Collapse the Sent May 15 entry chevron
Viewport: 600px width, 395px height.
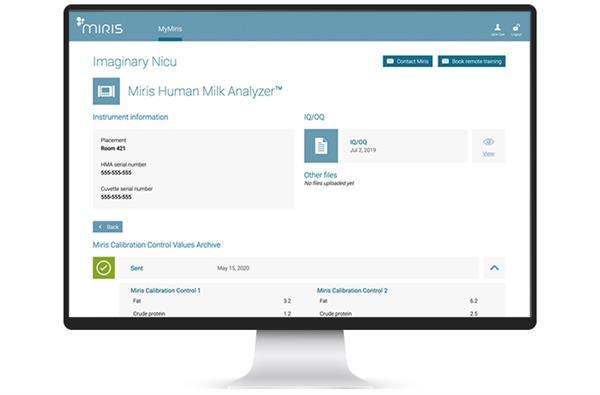point(494,268)
